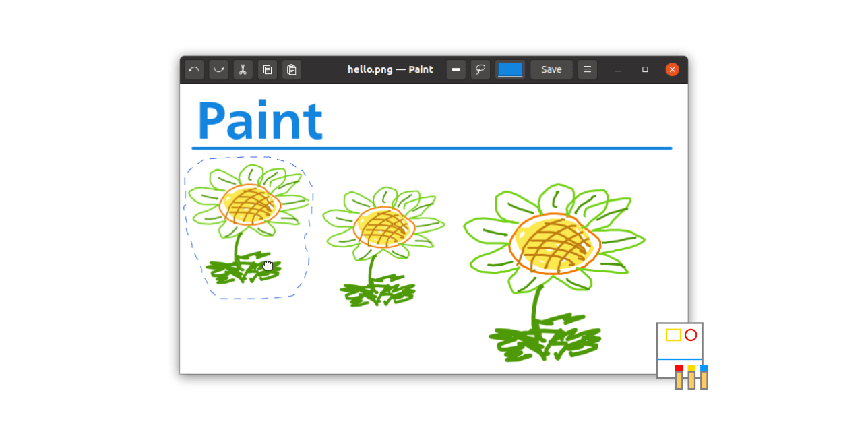Copy the selected flower to clipboard
The image size is (868, 434).
click(x=268, y=69)
